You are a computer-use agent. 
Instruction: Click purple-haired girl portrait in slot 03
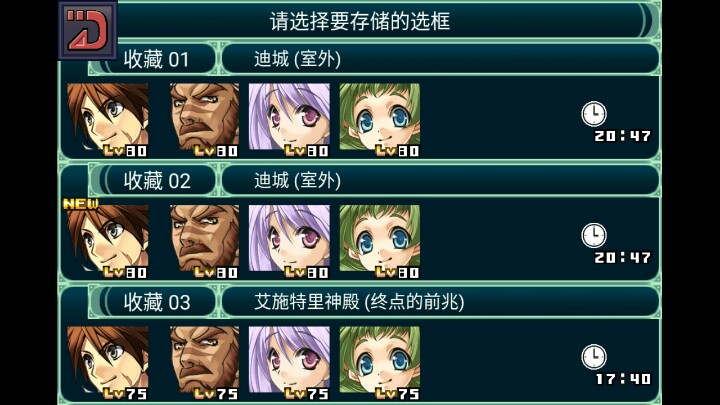tap(289, 360)
